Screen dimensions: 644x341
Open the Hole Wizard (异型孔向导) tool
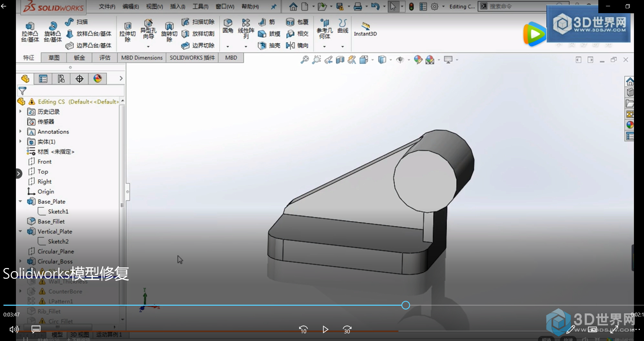(148, 30)
